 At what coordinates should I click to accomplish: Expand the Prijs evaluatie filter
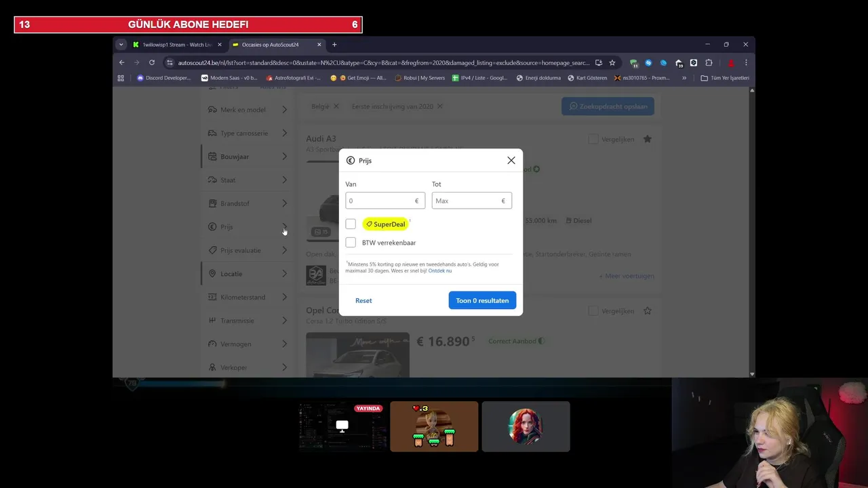pos(247,250)
